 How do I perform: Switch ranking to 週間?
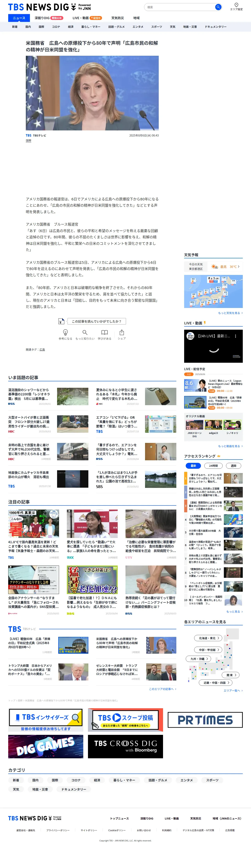[233, 466]
